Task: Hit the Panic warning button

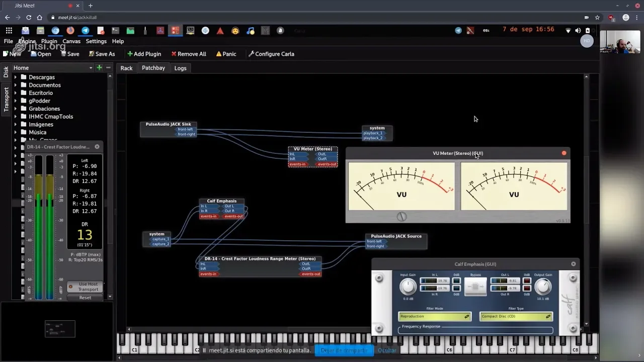Action: [x=226, y=54]
